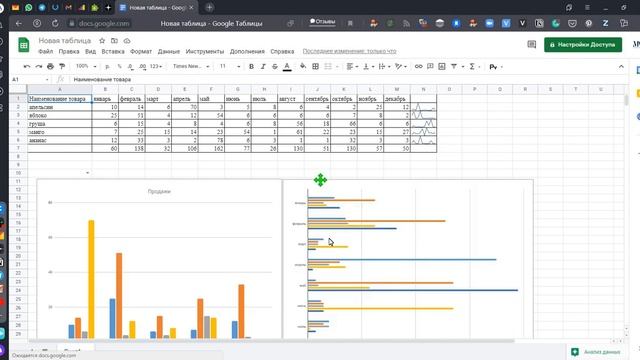Image resolution: width=640 pixels, height=360 pixels.
Task: Open the Правка menu
Action: [x=69, y=51]
